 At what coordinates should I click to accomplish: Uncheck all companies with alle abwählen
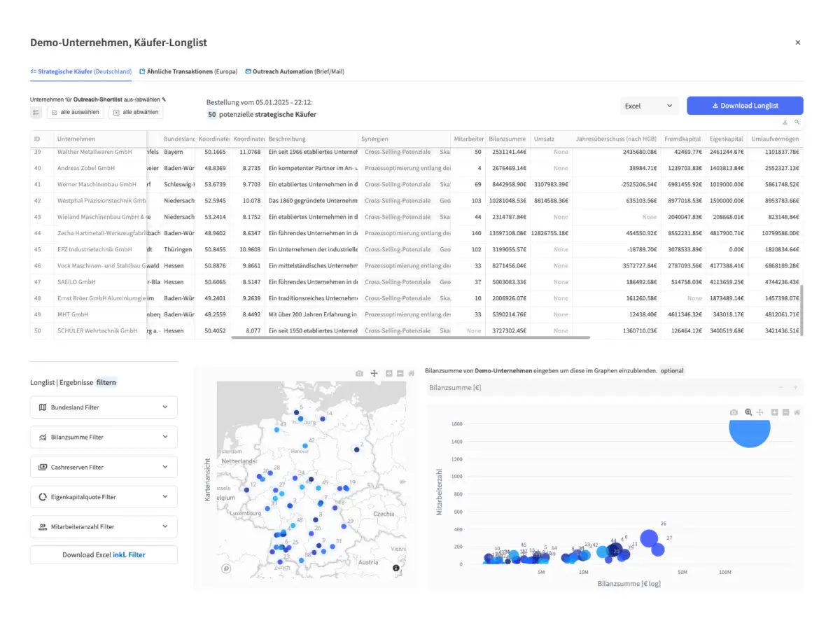tap(136, 112)
